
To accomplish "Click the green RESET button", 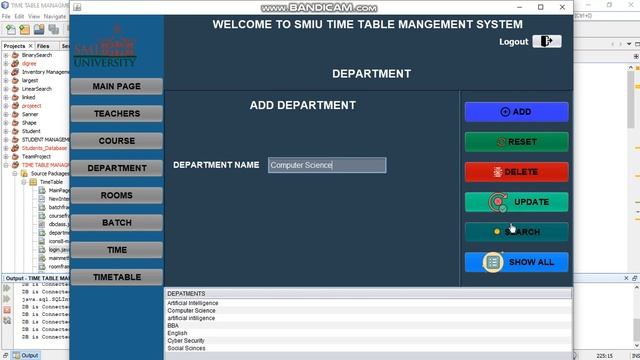I will click(516, 142).
